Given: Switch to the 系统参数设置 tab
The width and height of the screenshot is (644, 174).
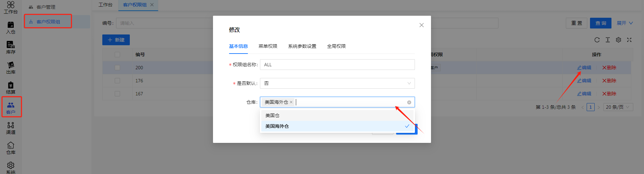Looking at the screenshot, I should pos(302,46).
